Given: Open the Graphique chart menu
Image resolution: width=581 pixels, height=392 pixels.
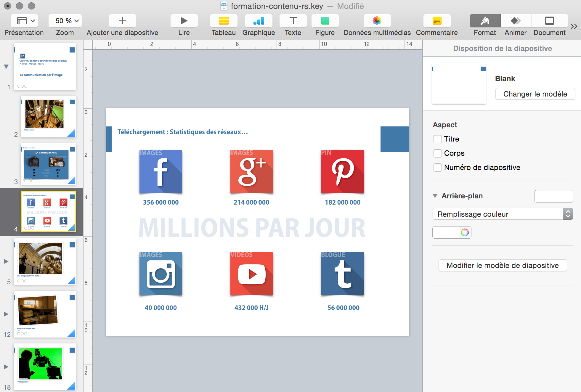Looking at the screenshot, I should click(x=259, y=21).
